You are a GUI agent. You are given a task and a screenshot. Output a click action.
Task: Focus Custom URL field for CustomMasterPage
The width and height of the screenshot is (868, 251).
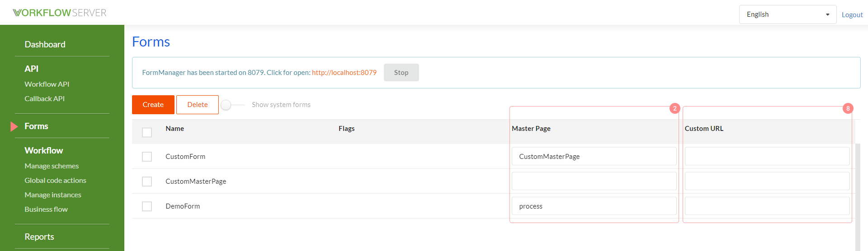click(767, 181)
